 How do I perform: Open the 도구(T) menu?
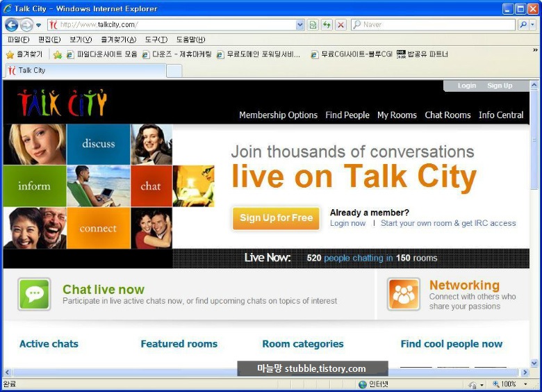click(x=156, y=40)
